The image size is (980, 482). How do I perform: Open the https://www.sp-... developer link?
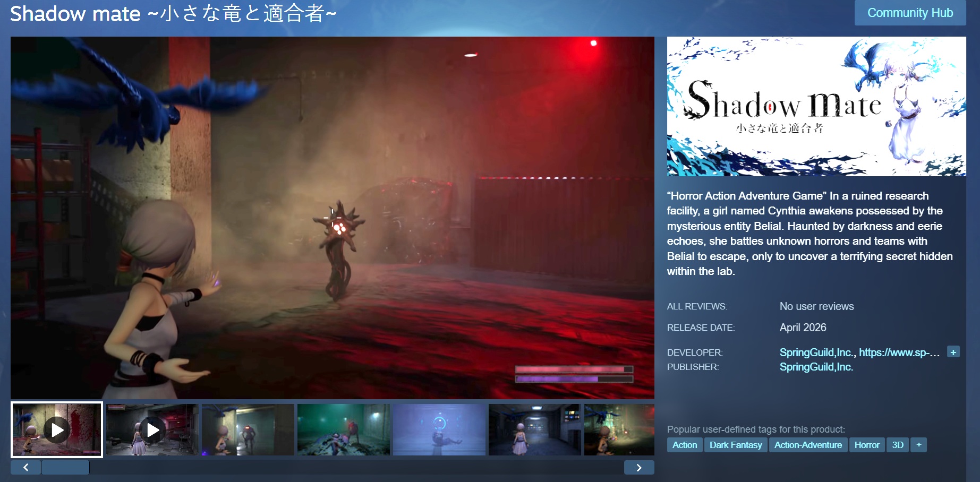pyautogui.click(x=899, y=352)
